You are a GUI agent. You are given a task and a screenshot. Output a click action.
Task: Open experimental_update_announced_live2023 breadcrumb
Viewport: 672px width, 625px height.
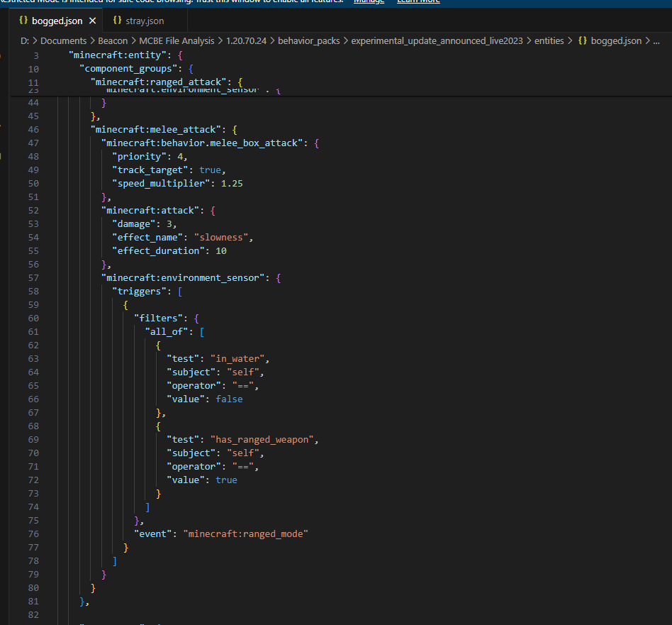click(x=437, y=41)
